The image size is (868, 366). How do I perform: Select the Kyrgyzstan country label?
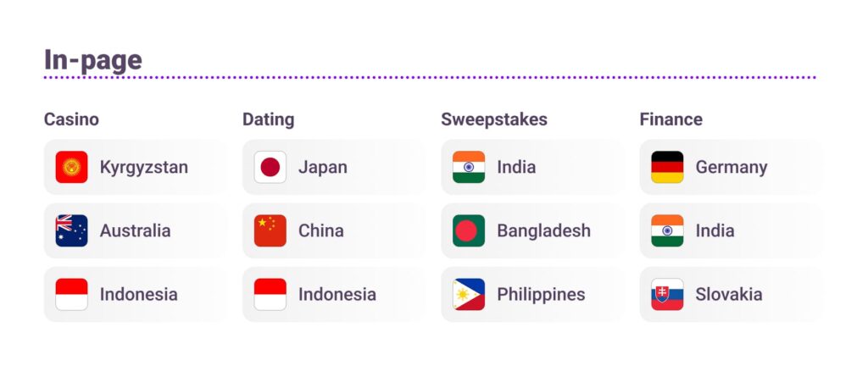pyautogui.click(x=143, y=167)
